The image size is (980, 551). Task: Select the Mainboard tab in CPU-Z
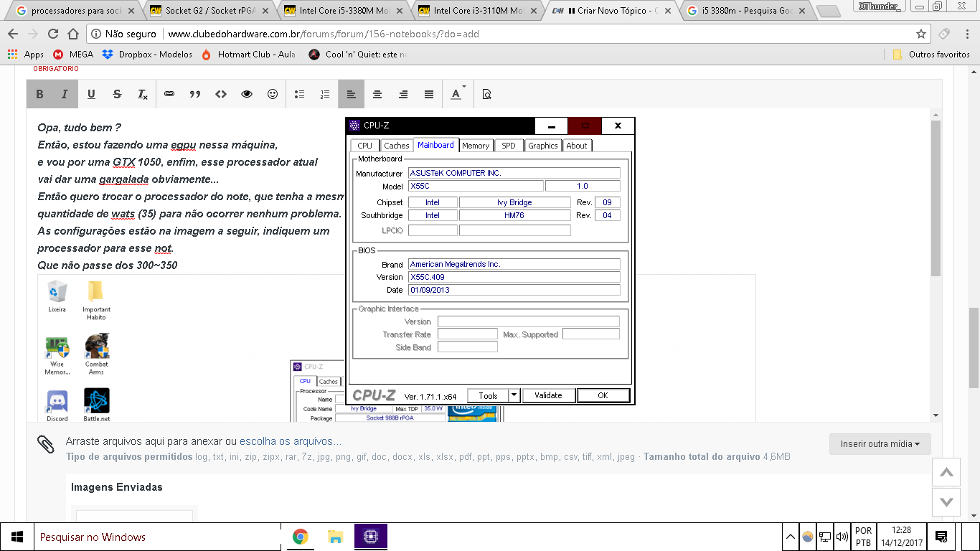(x=435, y=145)
